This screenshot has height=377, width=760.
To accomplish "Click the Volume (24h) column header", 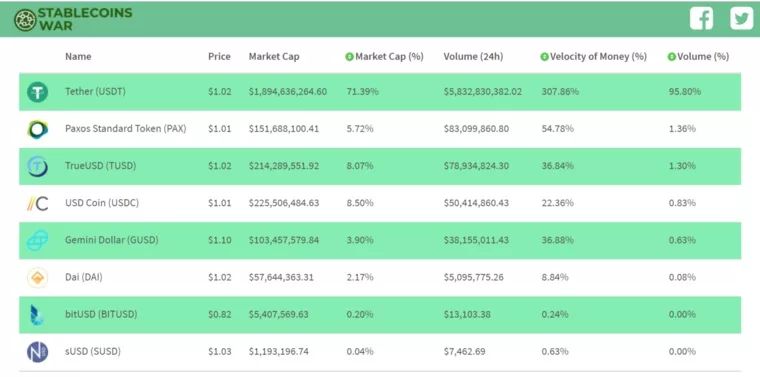I will tap(473, 57).
